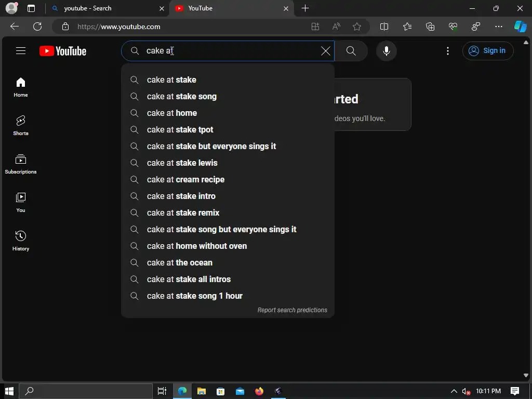Viewport: 532px width, 399px height.
Task: Open Edge Settings and more menu
Action: 499,26
